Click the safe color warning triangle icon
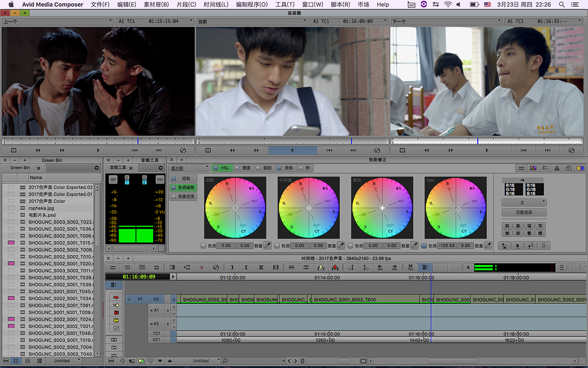 click(557, 168)
